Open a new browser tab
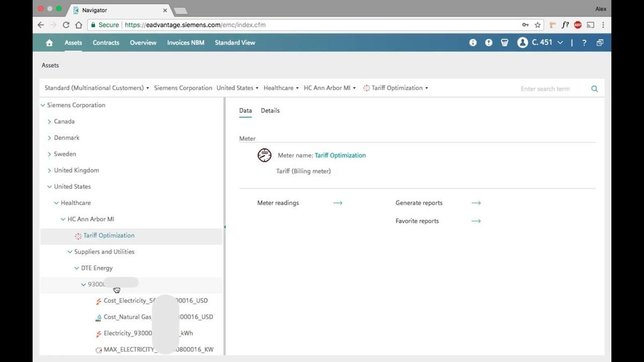This screenshot has height=362, width=644. (180, 10)
